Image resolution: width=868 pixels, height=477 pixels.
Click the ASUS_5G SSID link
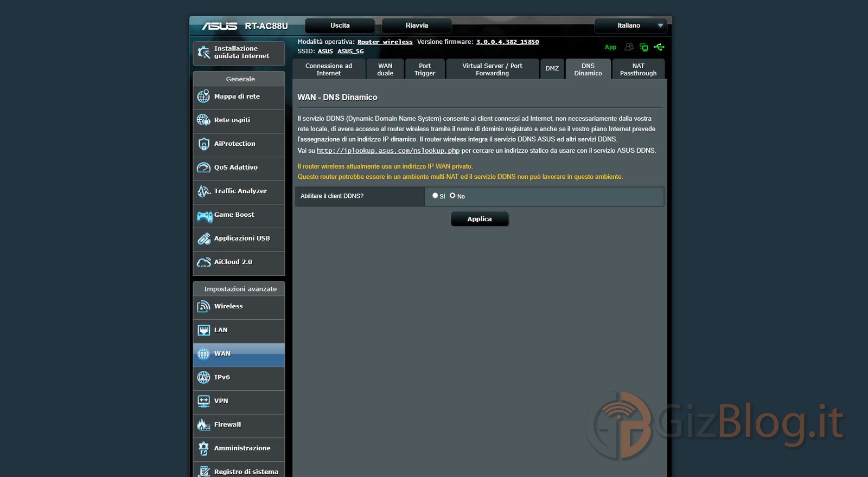coord(350,51)
